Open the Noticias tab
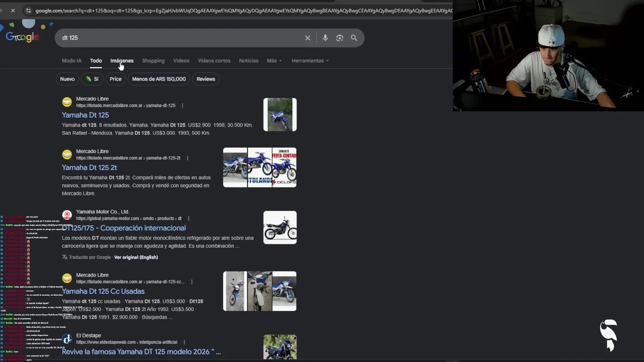 pyautogui.click(x=249, y=61)
